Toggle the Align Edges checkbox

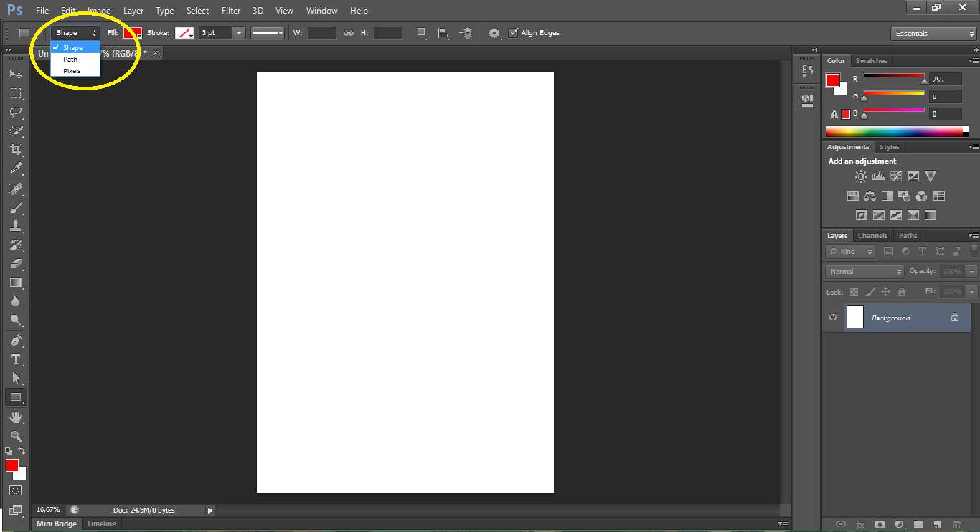point(514,32)
